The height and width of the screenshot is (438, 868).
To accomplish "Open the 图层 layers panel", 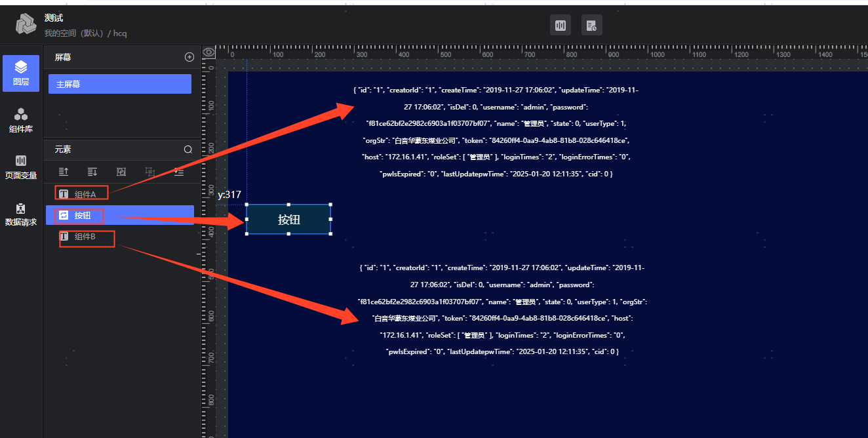I will click(21, 73).
